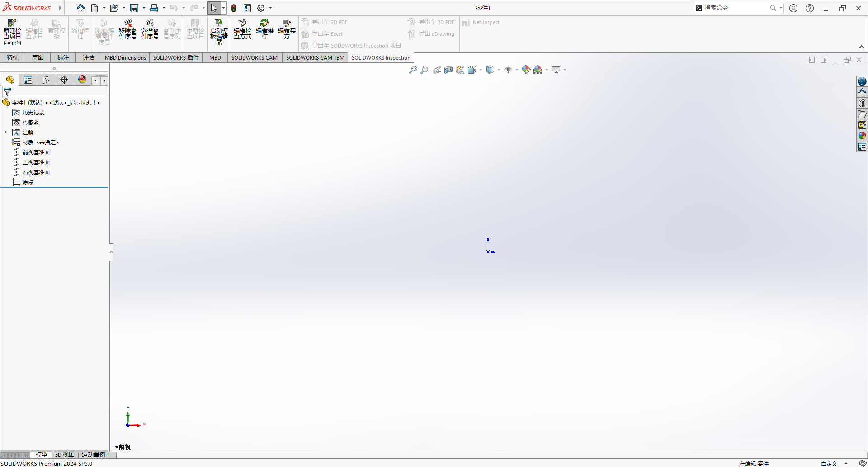Click the 编辑操作 tool
Screen dimensions: 868x467
tap(265, 29)
